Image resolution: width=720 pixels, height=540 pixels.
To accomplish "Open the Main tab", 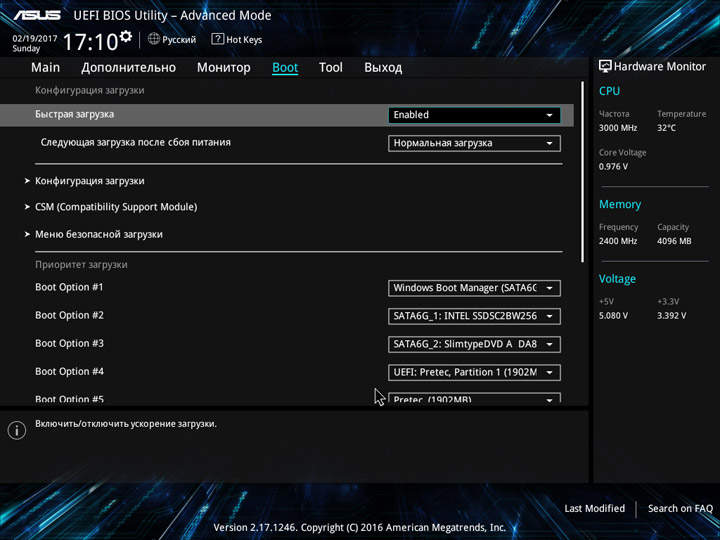I will [x=45, y=68].
